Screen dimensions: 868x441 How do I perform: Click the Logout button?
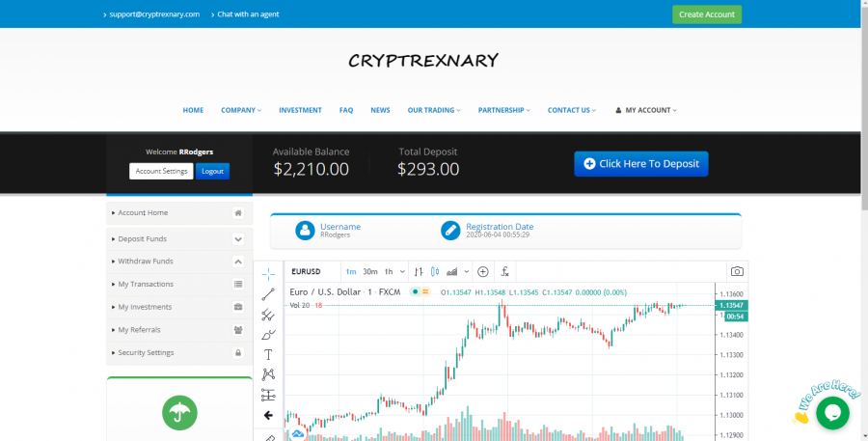212,171
